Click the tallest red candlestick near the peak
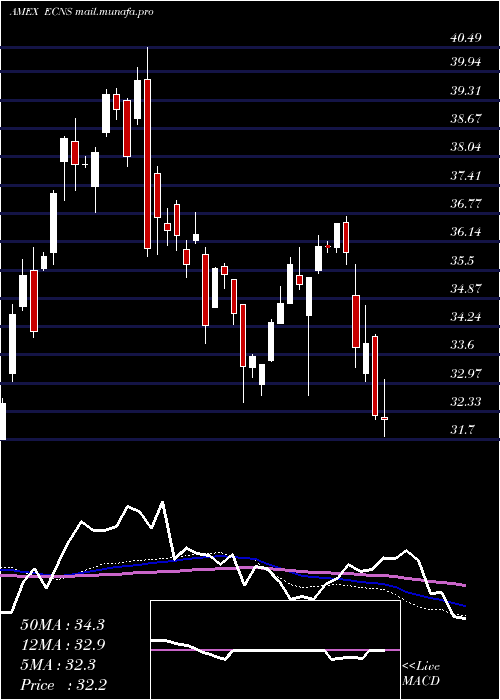Image resolution: width=500 pixels, height=700 pixels. 147,163
